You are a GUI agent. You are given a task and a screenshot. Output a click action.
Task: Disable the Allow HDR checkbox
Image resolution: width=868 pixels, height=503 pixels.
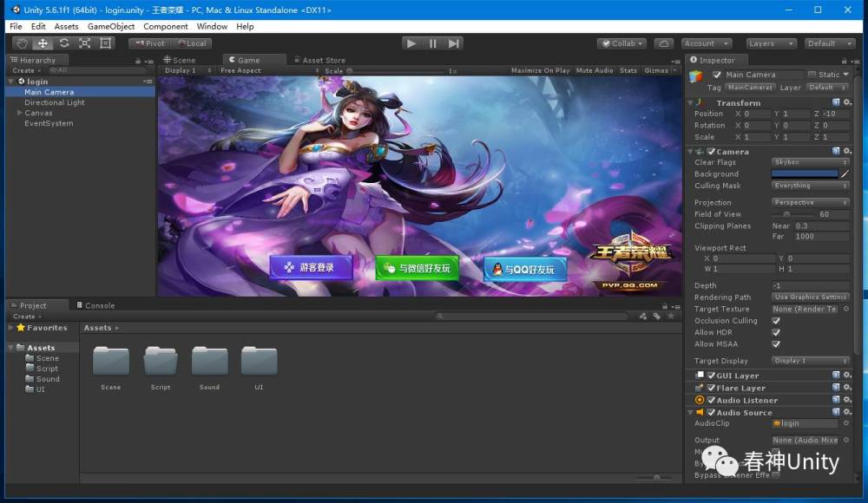coord(776,332)
